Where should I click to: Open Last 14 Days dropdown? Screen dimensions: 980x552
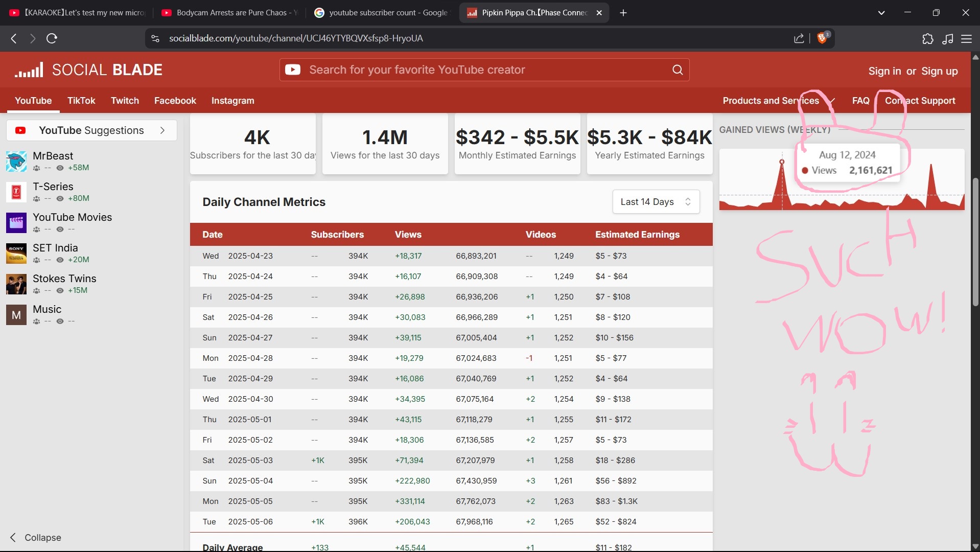coord(656,202)
